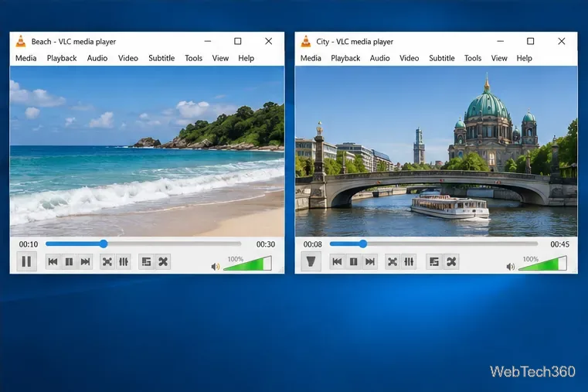Open Subtitle menu in Beach window

(161, 58)
